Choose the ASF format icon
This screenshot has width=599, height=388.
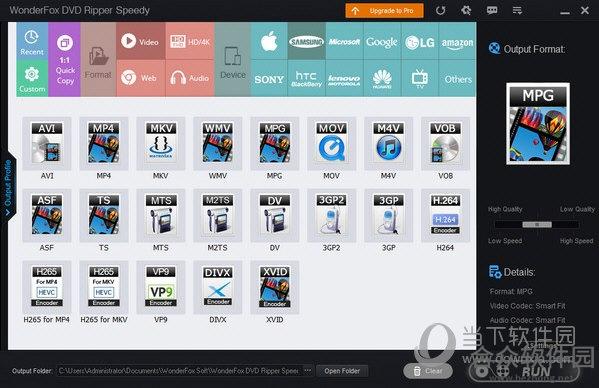[x=47, y=215]
